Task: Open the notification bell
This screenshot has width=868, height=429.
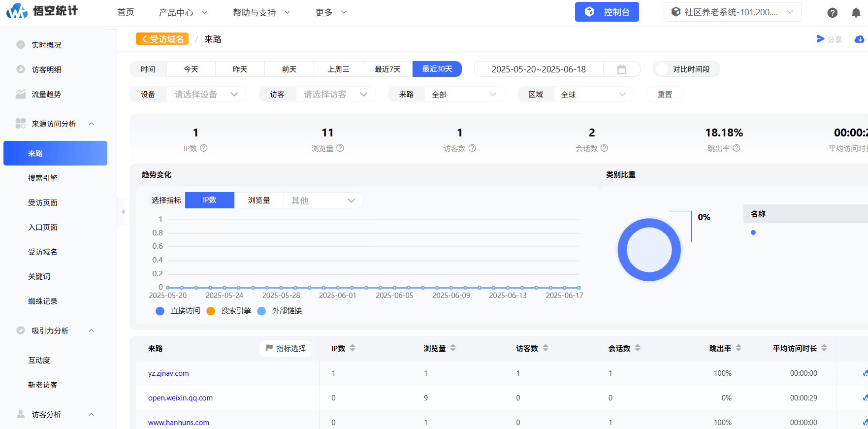Action: pos(856,13)
